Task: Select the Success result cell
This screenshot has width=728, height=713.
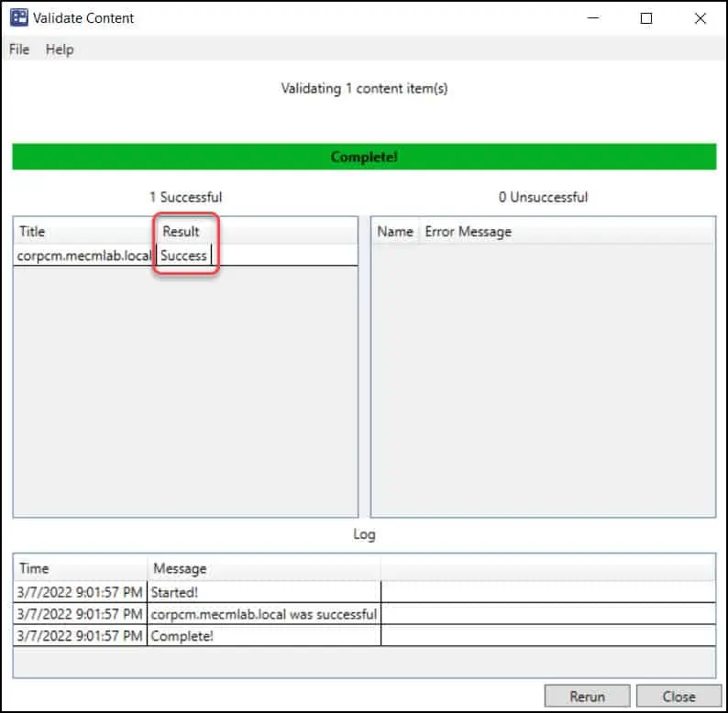Action: (x=184, y=256)
